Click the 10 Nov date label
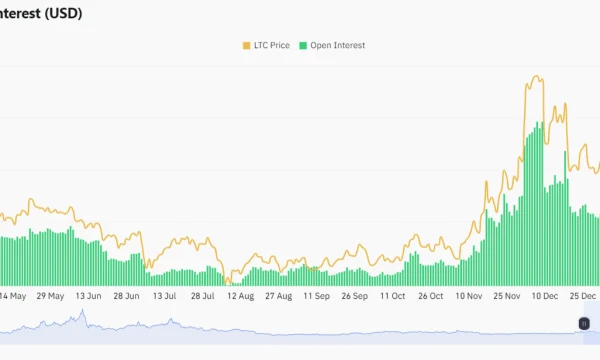 [469, 296]
